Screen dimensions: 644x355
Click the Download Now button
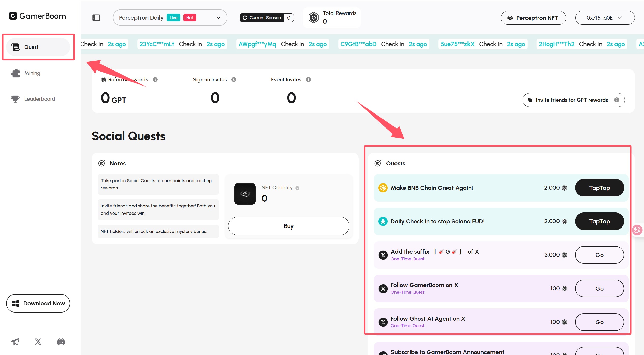[x=38, y=303]
